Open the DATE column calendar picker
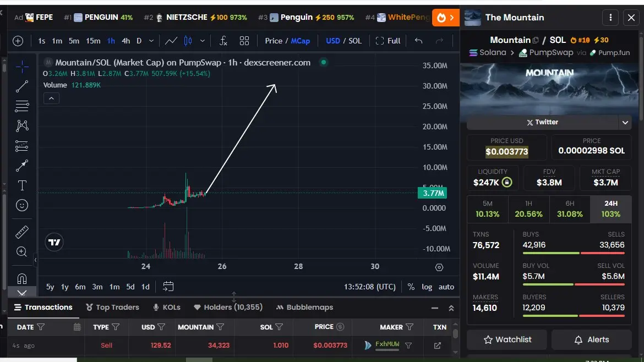Image resolution: width=644 pixels, height=362 pixels. click(77, 327)
